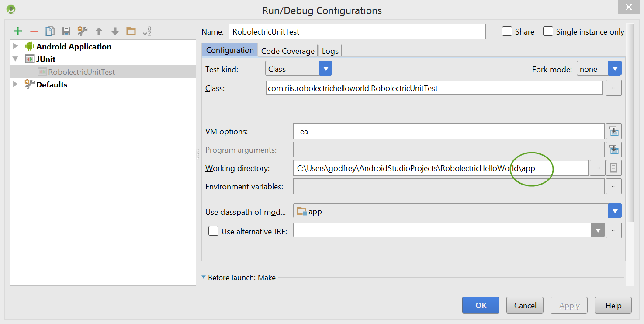The height and width of the screenshot is (324, 644).
Task: Enable Single instance only checkbox
Action: 548,31
